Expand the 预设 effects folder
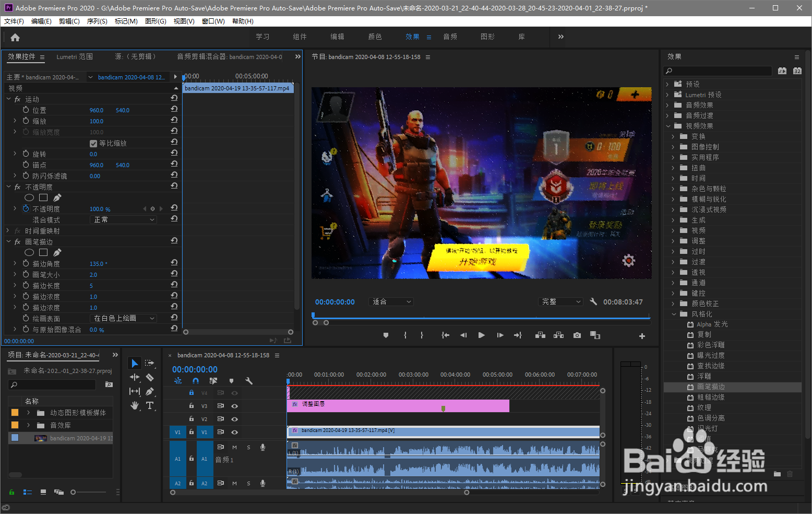812x514 pixels. click(x=667, y=84)
